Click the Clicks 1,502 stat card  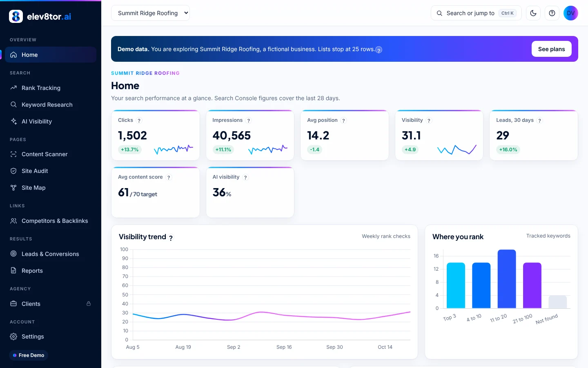(x=156, y=135)
